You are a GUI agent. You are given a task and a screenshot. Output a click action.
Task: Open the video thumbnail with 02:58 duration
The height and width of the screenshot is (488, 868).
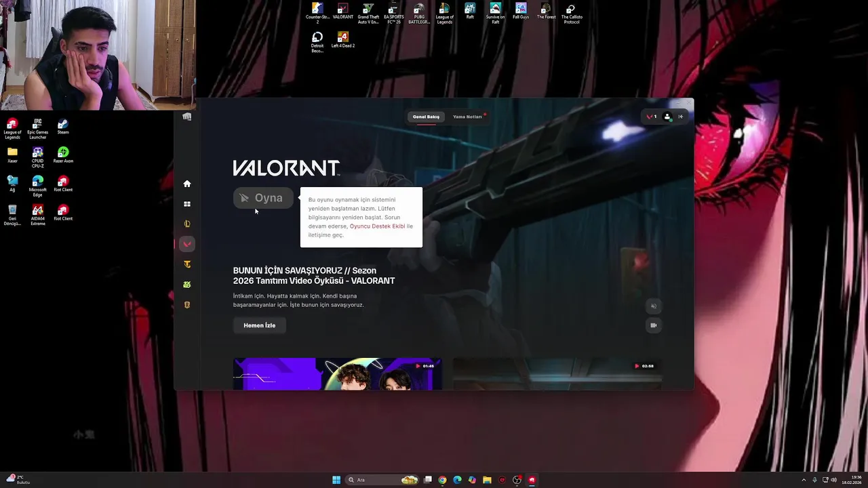(557, 374)
